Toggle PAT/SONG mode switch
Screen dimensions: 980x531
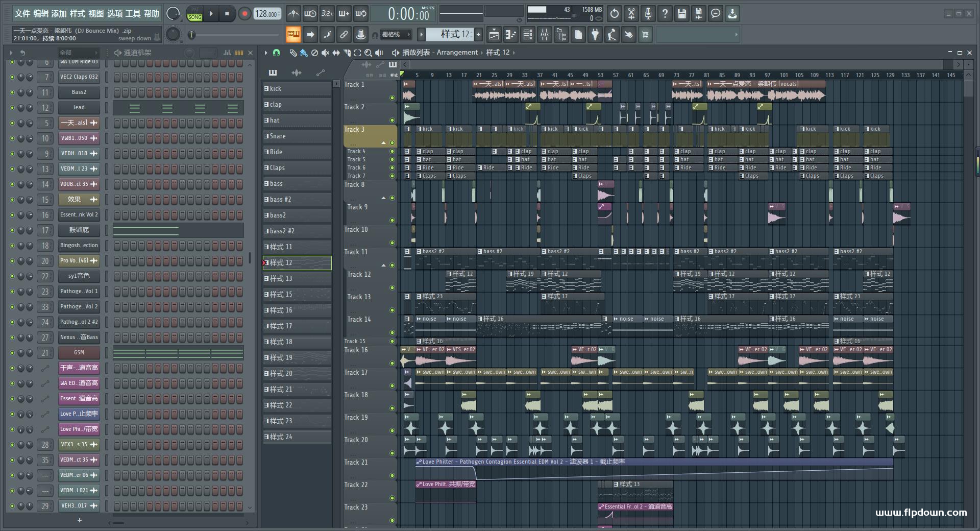click(195, 14)
